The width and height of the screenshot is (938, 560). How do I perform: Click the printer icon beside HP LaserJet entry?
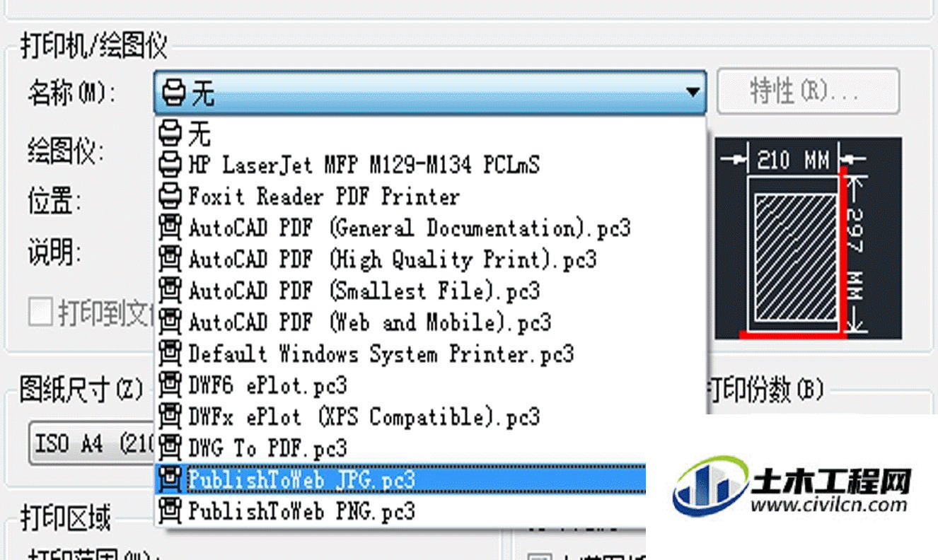[170, 164]
